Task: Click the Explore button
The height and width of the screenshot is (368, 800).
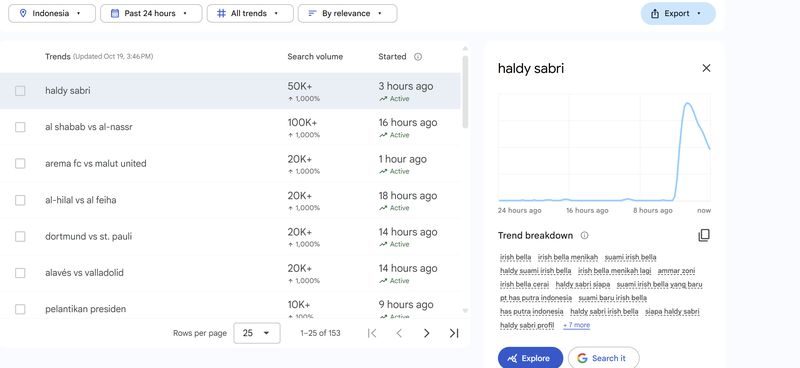Action: pyautogui.click(x=530, y=358)
